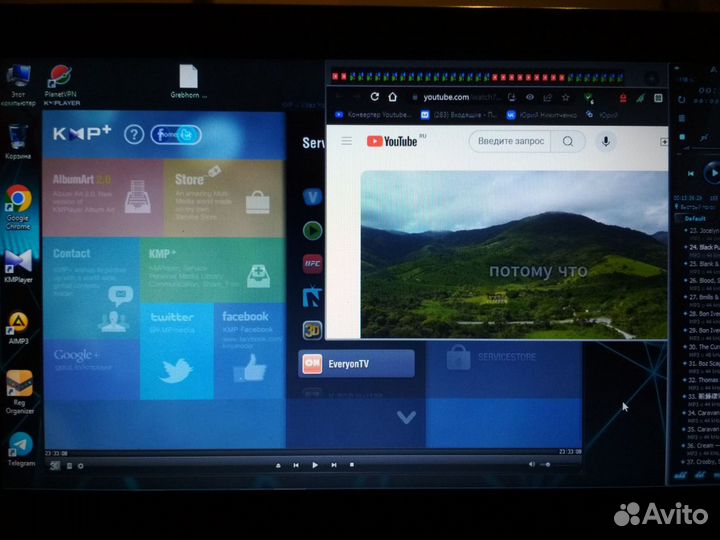The width and height of the screenshot is (720, 540).
Task: Click the browser download page icon
Action: click(512, 97)
